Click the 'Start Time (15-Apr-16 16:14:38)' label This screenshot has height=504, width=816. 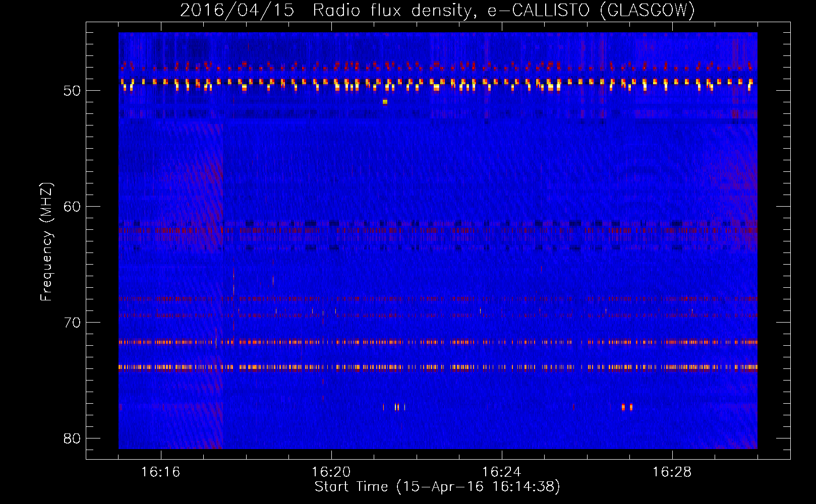point(437,487)
